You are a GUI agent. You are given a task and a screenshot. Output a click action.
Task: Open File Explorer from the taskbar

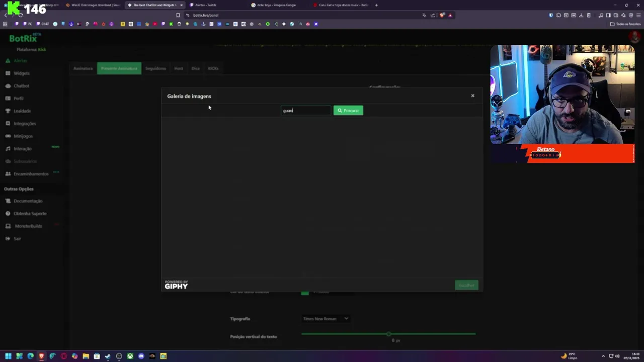[86, 356]
